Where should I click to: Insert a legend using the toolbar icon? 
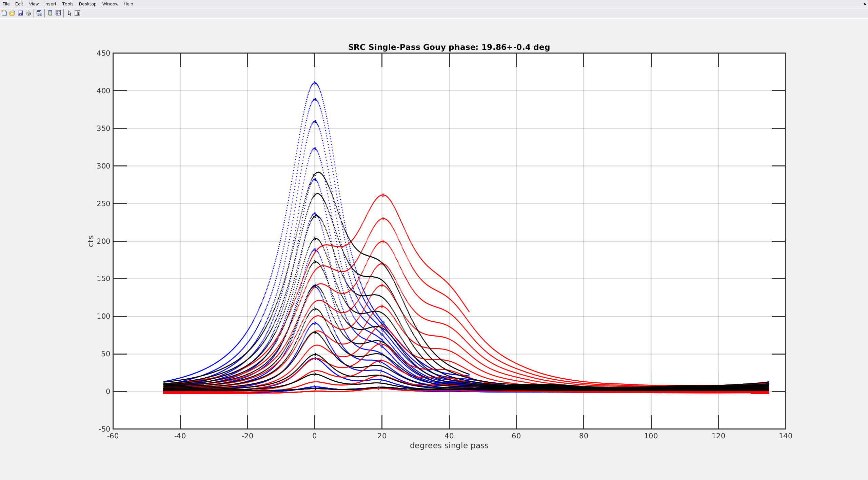(x=58, y=13)
